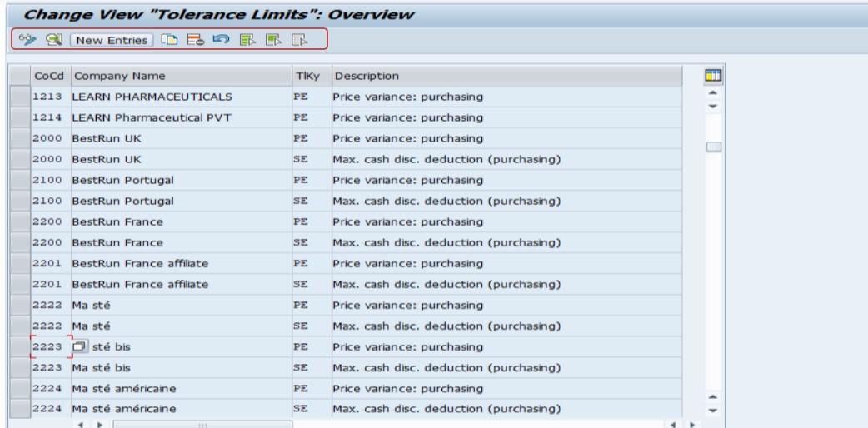Toggle row selector for 2000 BestRun UK PE row
The height and width of the screenshot is (428, 868).
pos(21,138)
